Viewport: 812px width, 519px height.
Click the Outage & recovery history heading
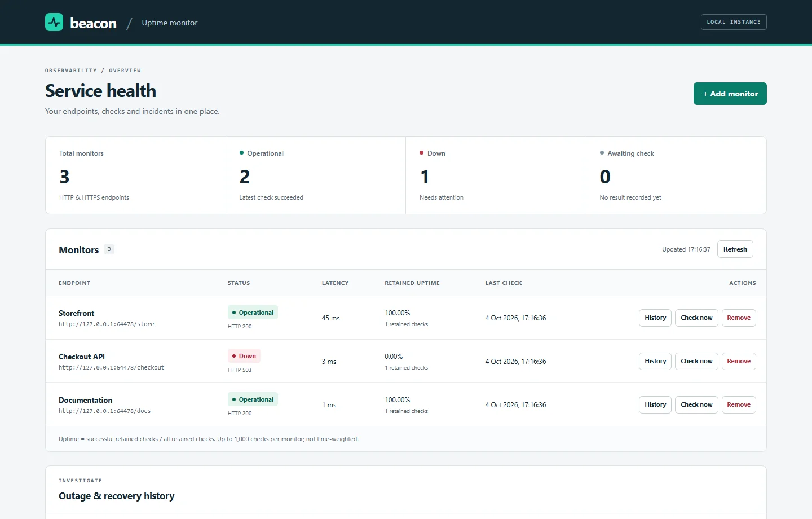click(117, 496)
